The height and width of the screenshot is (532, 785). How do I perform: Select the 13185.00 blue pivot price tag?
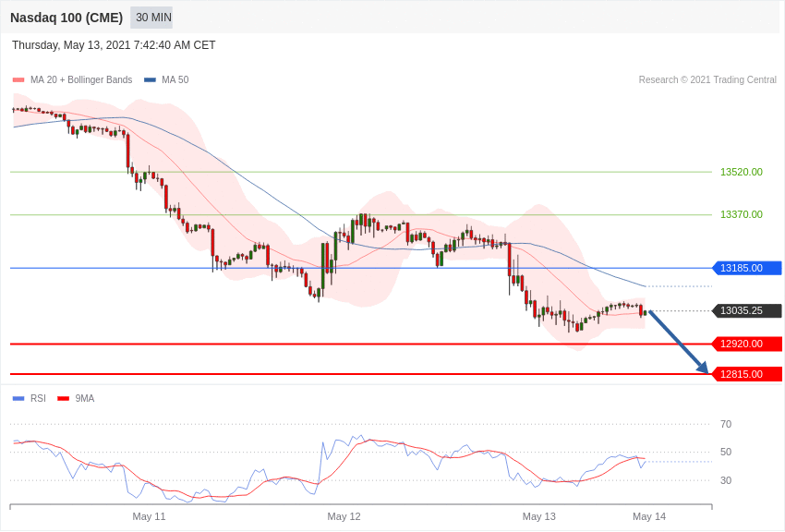pyautogui.click(x=747, y=268)
